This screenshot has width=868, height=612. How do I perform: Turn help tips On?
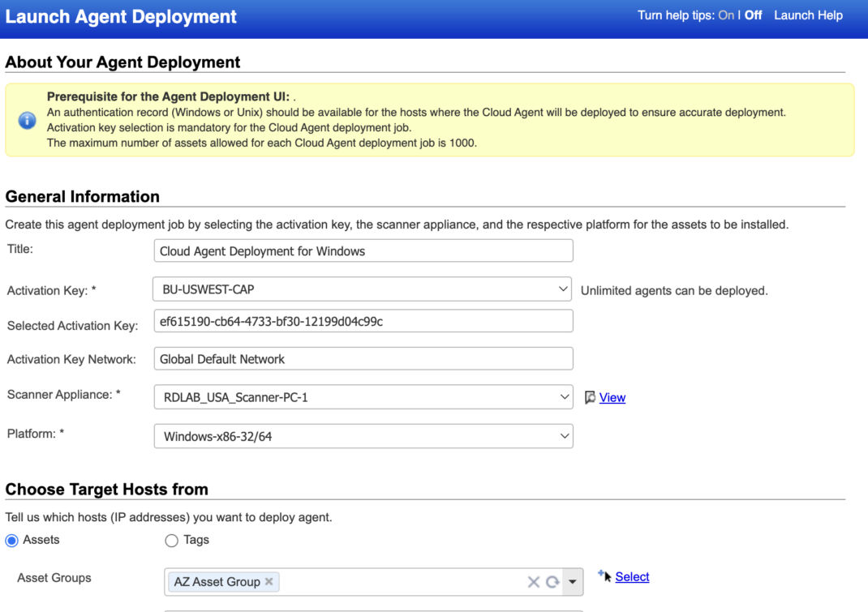pyautogui.click(x=727, y=15)
